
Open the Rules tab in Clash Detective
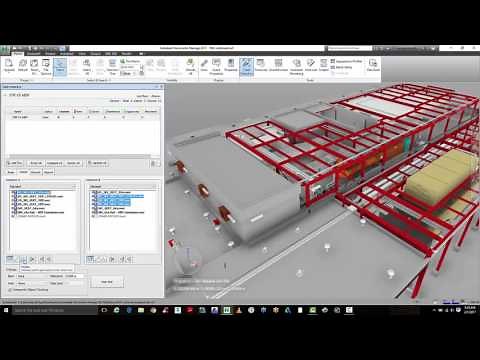(11, 172)
